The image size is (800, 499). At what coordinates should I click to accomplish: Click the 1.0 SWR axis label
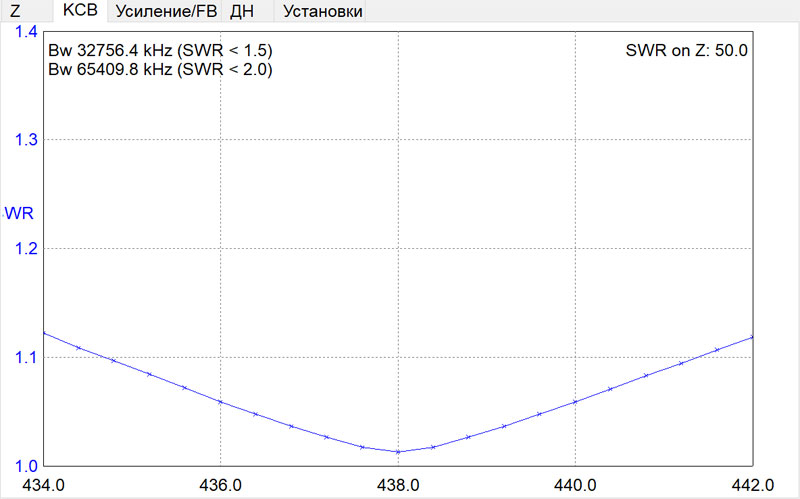pos(25,466)
